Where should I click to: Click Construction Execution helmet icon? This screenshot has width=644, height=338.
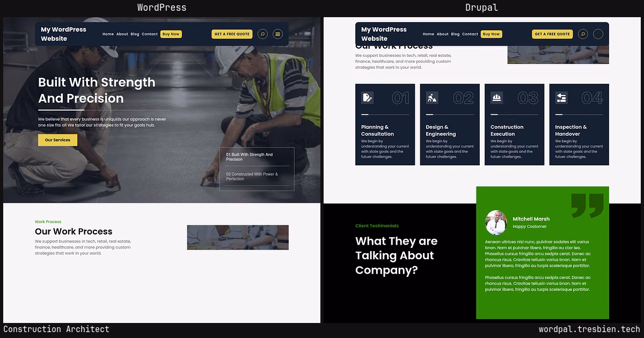[x=496, y=98]
